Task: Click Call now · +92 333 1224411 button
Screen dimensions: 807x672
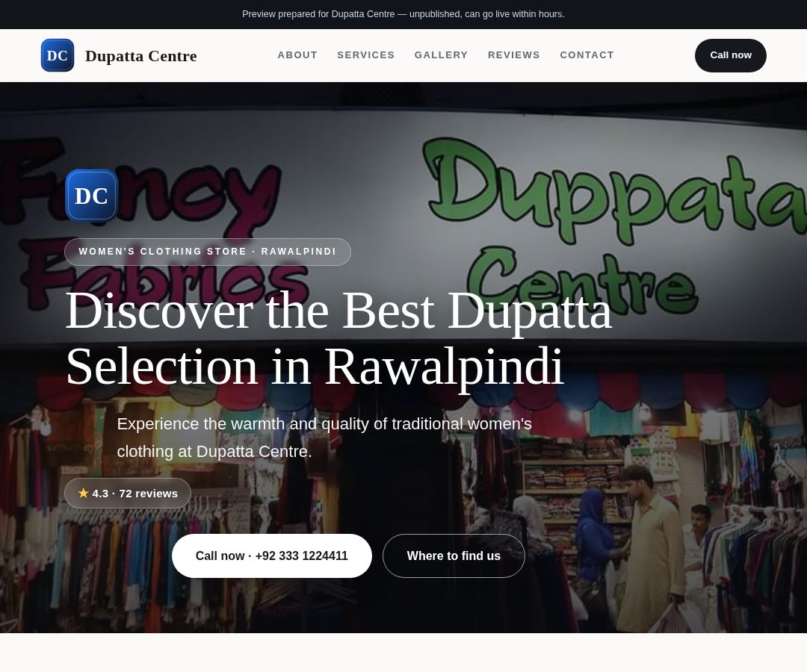Action: tap(272, 556)
